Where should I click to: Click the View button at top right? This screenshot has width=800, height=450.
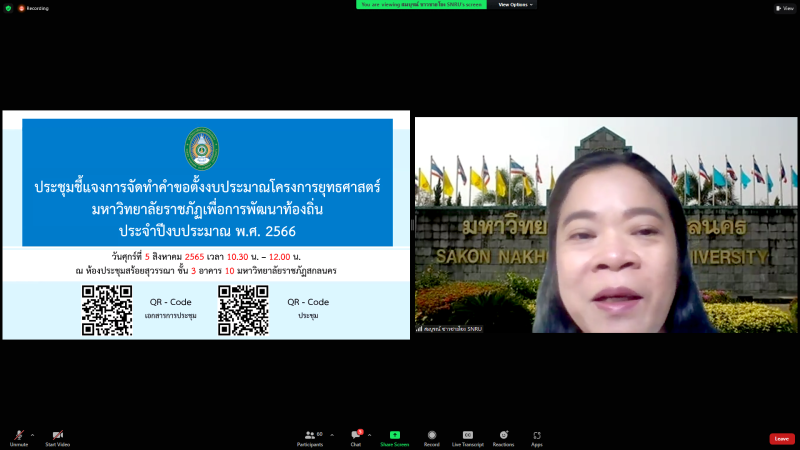[784, 7]
